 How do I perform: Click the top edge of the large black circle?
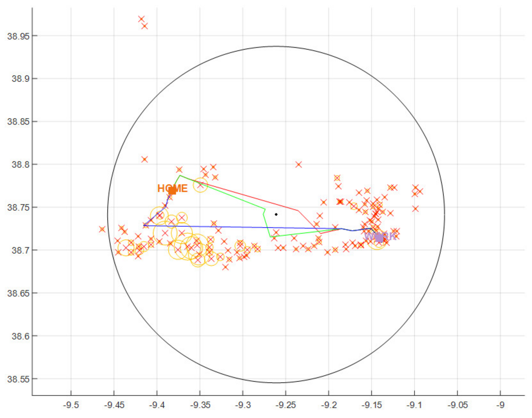tap(276, 46)
